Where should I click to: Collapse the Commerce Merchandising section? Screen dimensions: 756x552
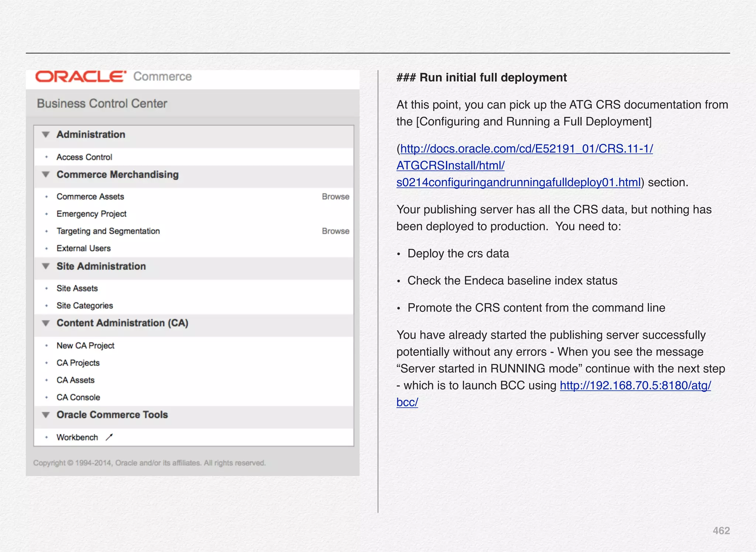tap(46, 175)
